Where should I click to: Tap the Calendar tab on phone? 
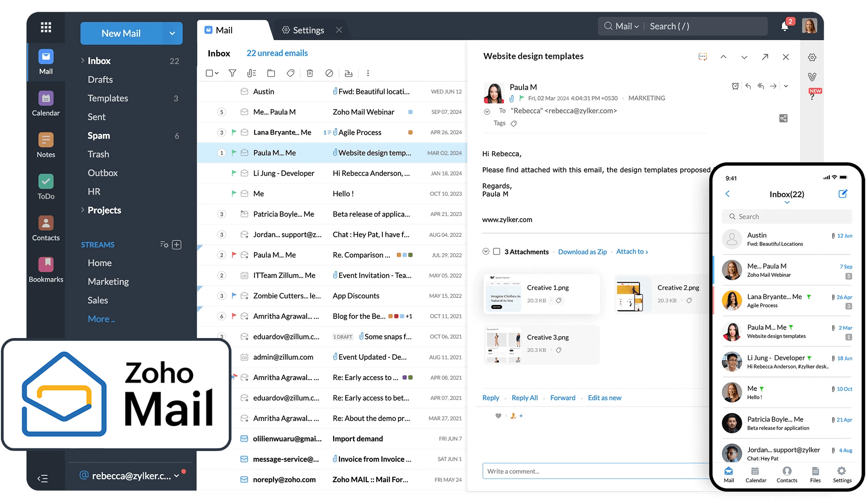755,475
